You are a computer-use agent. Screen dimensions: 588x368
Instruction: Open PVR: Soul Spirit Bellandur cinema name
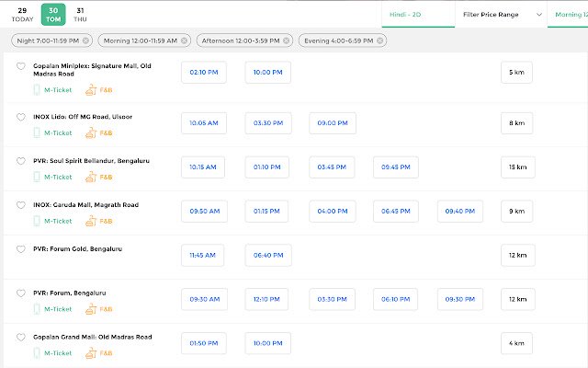(91, 161)
